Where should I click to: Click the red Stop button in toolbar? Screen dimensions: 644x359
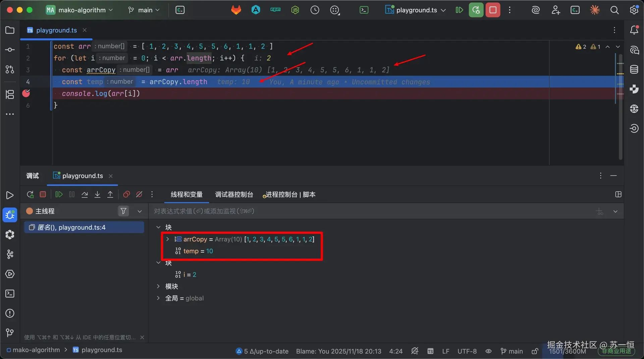pyautogui.click(x=493, y=10)
